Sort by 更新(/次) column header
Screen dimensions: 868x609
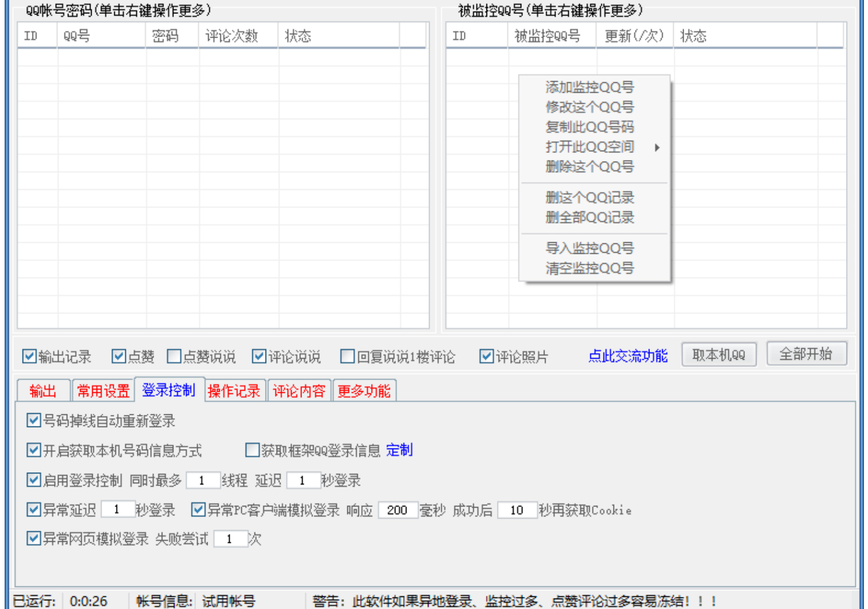pos(635,36)
